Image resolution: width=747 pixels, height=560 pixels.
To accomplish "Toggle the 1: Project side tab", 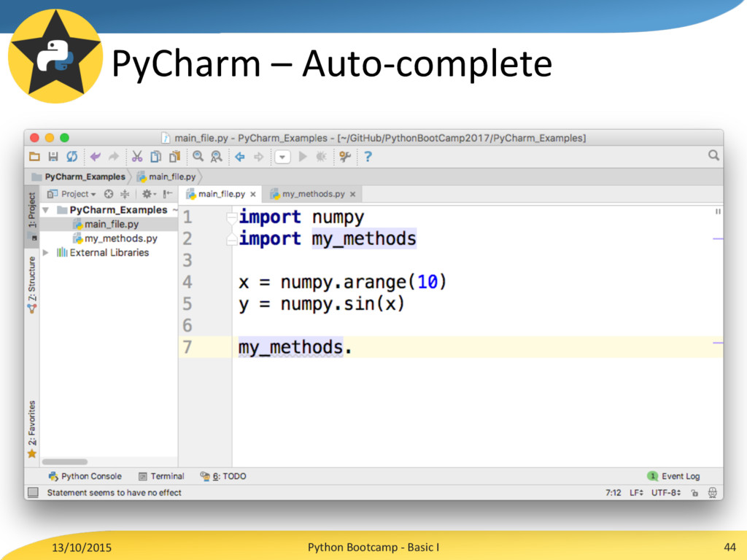I will click(32, 217).
